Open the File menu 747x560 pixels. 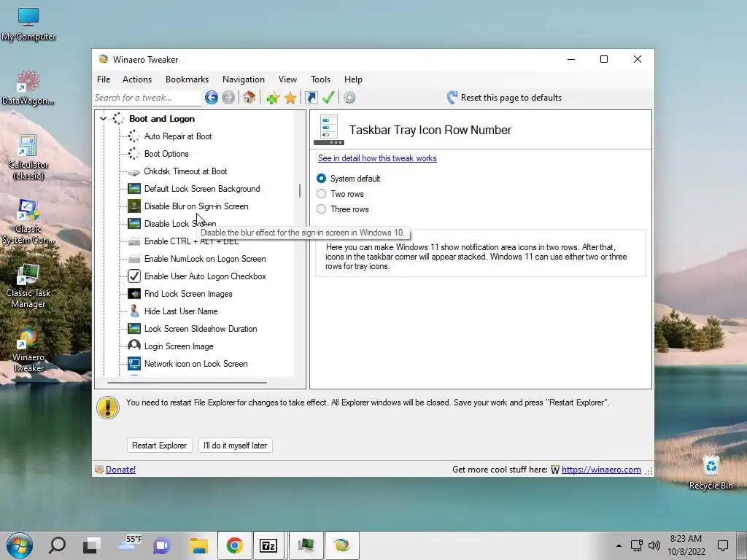coord(104,79)
